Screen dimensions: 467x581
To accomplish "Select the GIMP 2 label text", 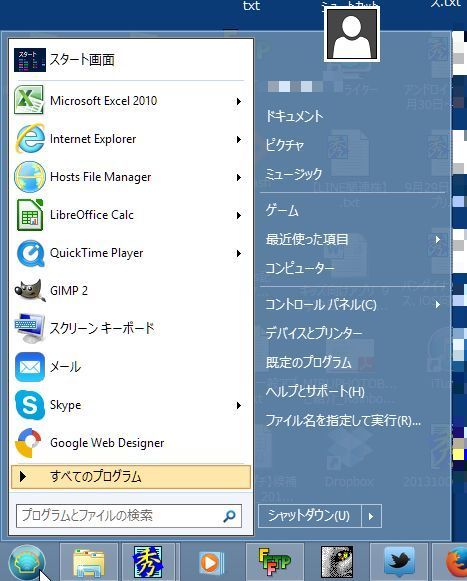I will [69, 291].
